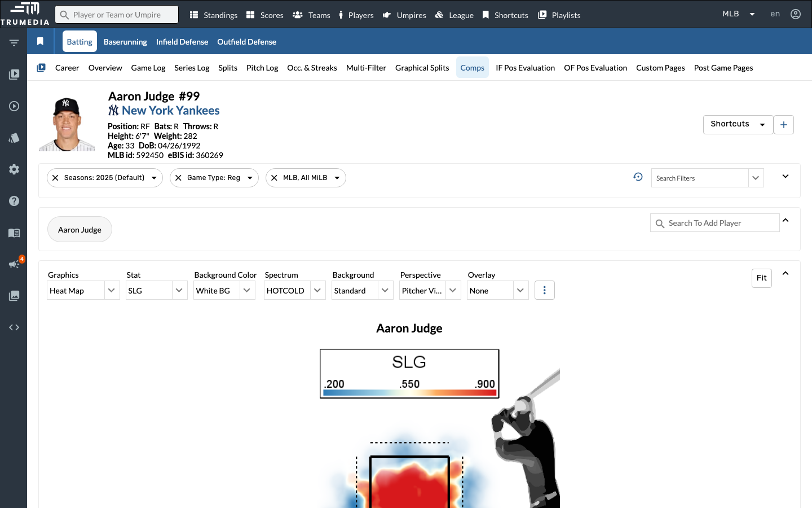
Task: Remove the Seasons: 2025 filter
Action: pyautogui.click(x=55, y=178)
